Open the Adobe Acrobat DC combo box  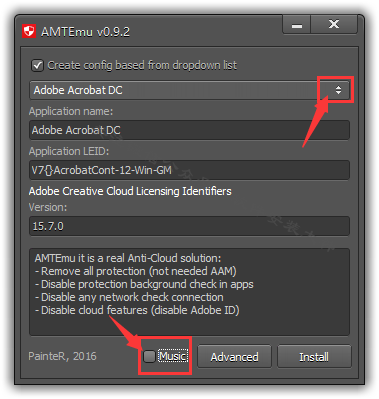189,90
